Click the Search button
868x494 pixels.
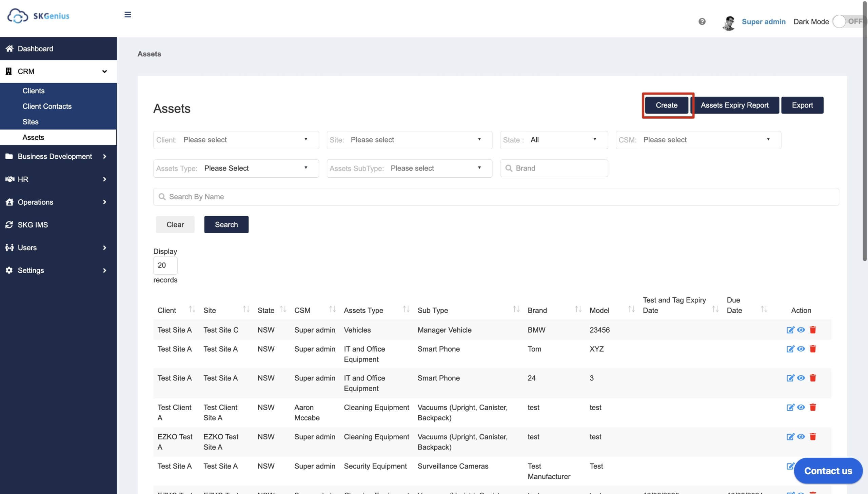pyautogui.click(x=226, y=224)
